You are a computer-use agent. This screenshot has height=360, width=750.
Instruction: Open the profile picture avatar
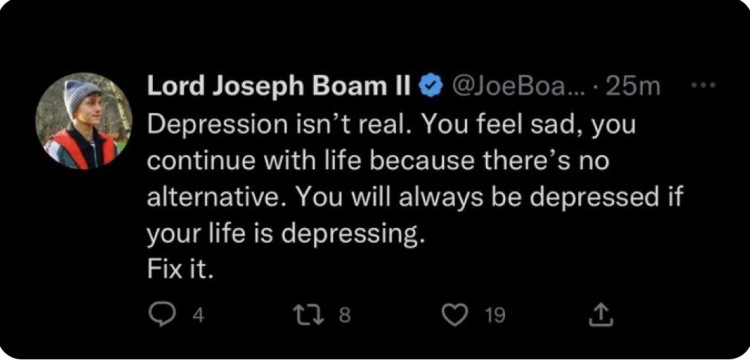[x=84, y=121]
